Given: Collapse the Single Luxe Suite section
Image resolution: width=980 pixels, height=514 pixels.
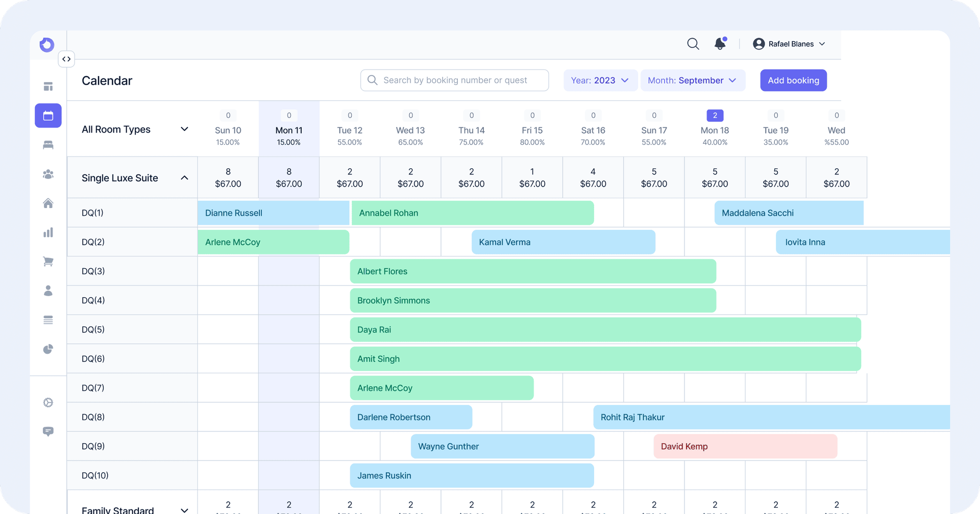Looking at the screenshot, I should click(x=184, y=178).
